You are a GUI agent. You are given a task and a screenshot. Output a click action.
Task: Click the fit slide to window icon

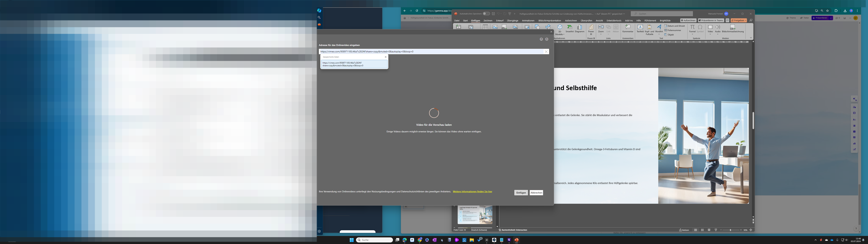pyautogui.click(x=751, y=230)
